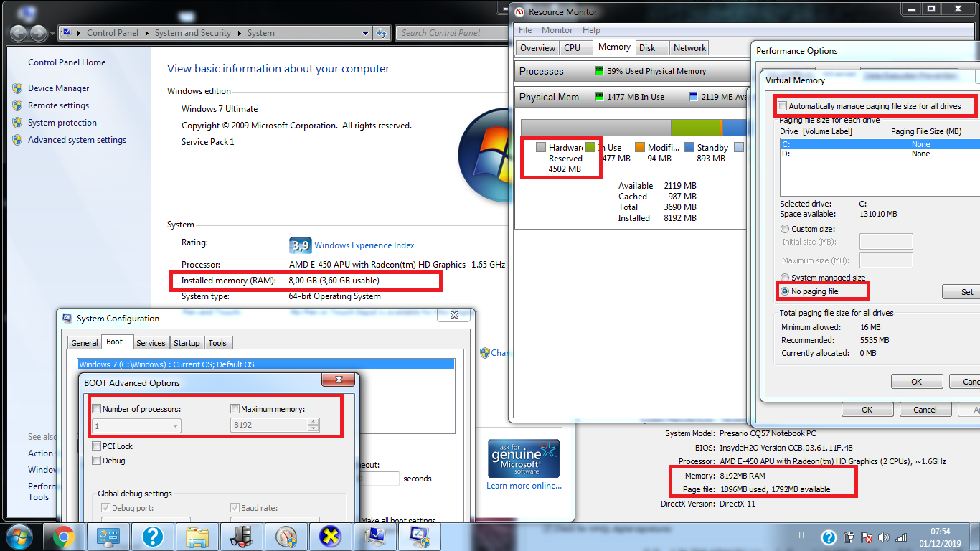Click the Modified orange color swatch
The width and height of the screenshot is (980, 551).
[640, 147]
